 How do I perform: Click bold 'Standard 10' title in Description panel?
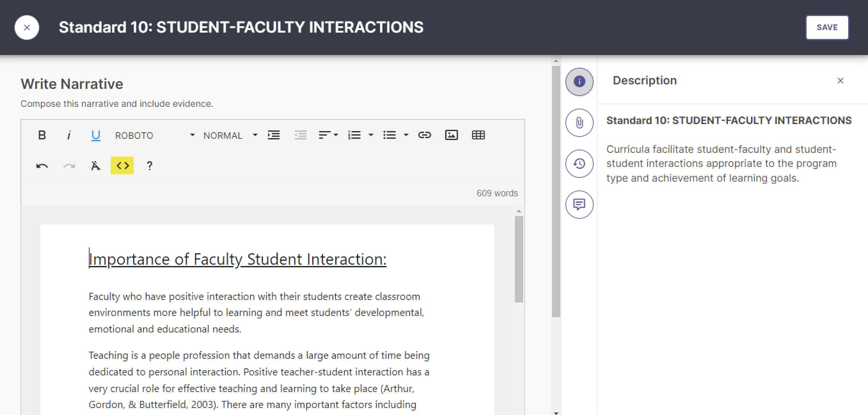(x=729, y=120)
